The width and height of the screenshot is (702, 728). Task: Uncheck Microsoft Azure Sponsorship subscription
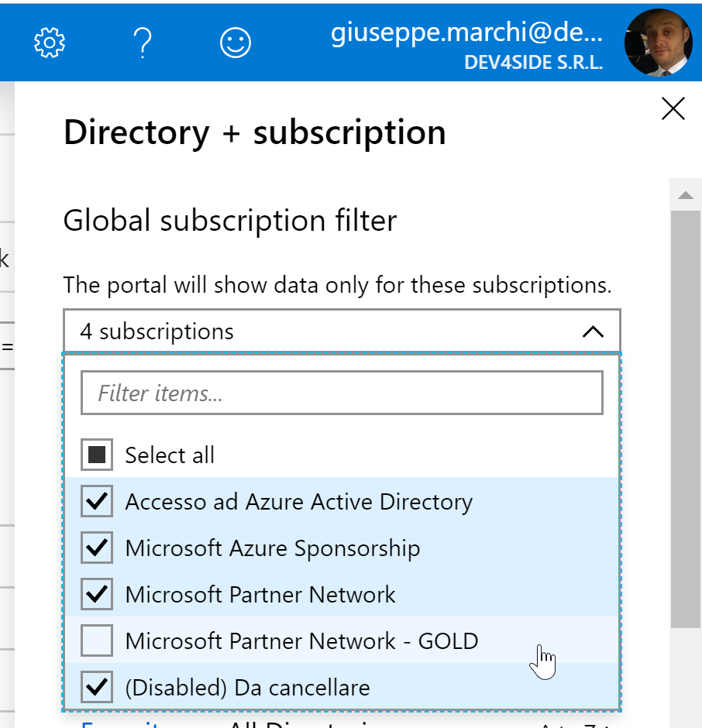[x=97, y=548]
